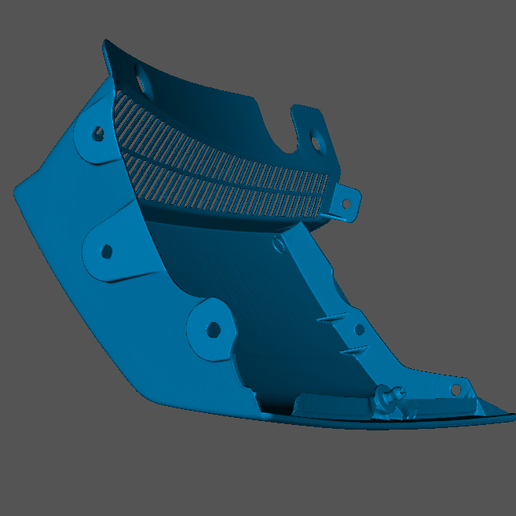516x516 pixels.
Task: Click the upper stiffening rib on the right wall
Action: click(332, 317)
